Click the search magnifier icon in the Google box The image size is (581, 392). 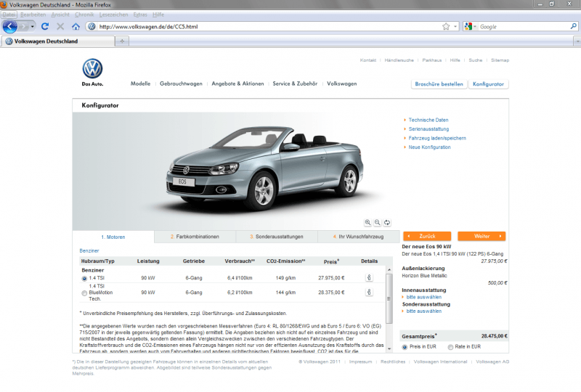click(x=573, y=26)
